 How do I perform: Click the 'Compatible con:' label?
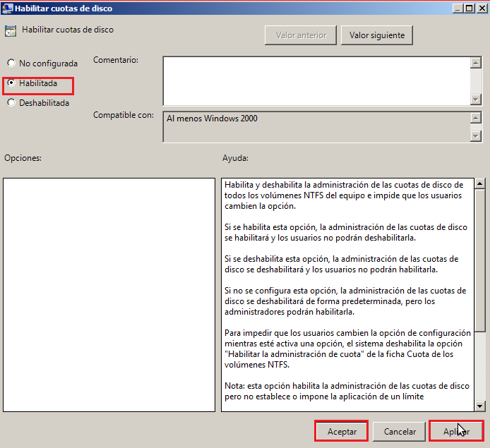tap(124, 115)
